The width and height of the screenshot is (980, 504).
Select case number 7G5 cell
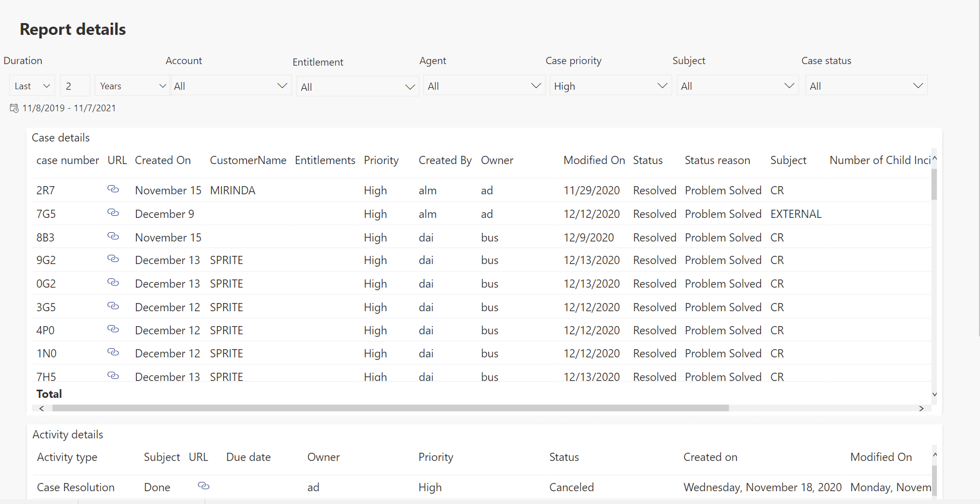tap(46, 214)
